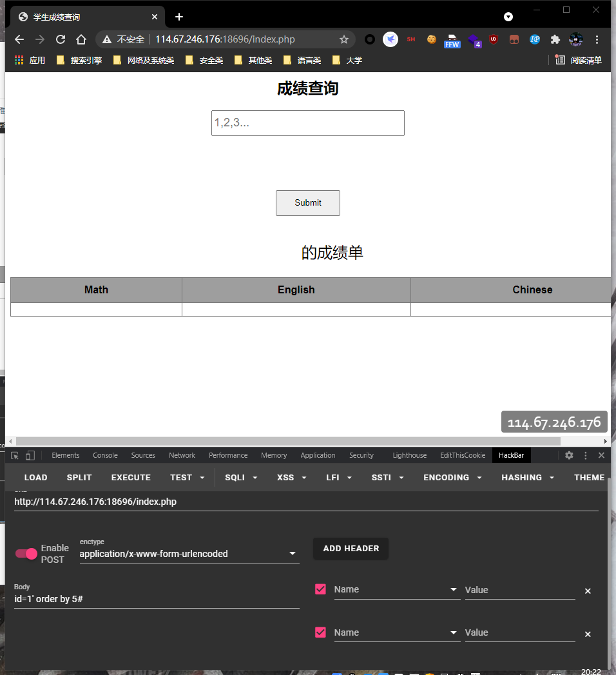Screen dimensions: 616x675
Task: Toggle the device toolbar in DevTools
Action: point(30,455)
